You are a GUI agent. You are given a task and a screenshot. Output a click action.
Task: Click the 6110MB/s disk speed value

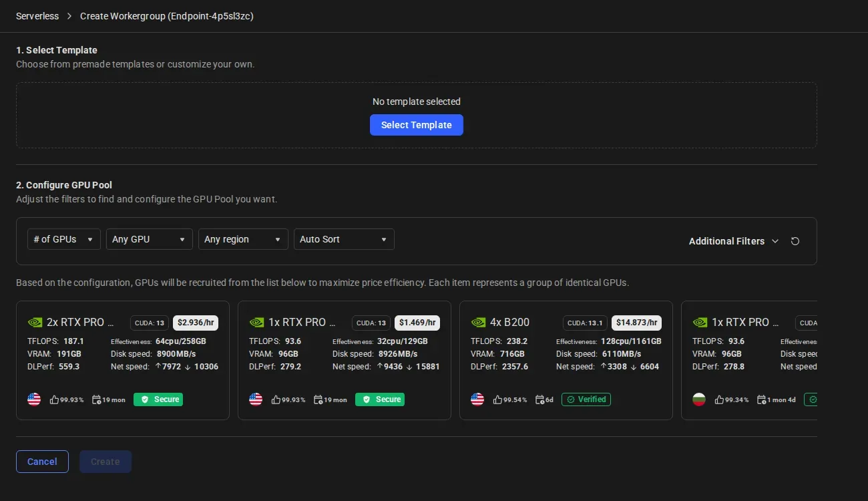[x=622, y=354]
